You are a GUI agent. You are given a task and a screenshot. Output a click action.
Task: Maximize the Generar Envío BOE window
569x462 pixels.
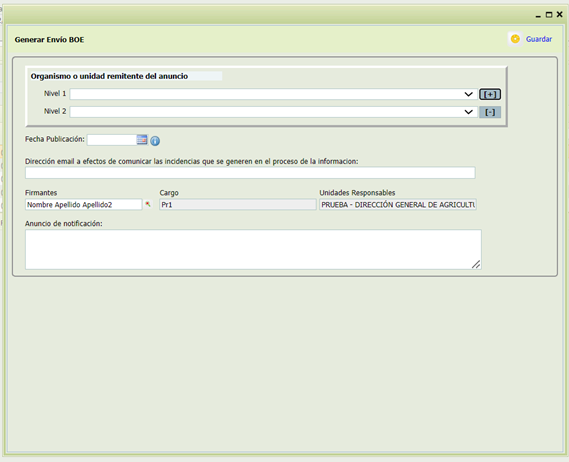[549, 15]
